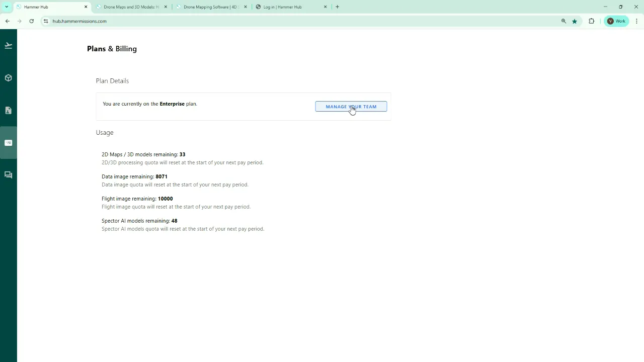Click the Data image quota reset note

click(175, 185)
